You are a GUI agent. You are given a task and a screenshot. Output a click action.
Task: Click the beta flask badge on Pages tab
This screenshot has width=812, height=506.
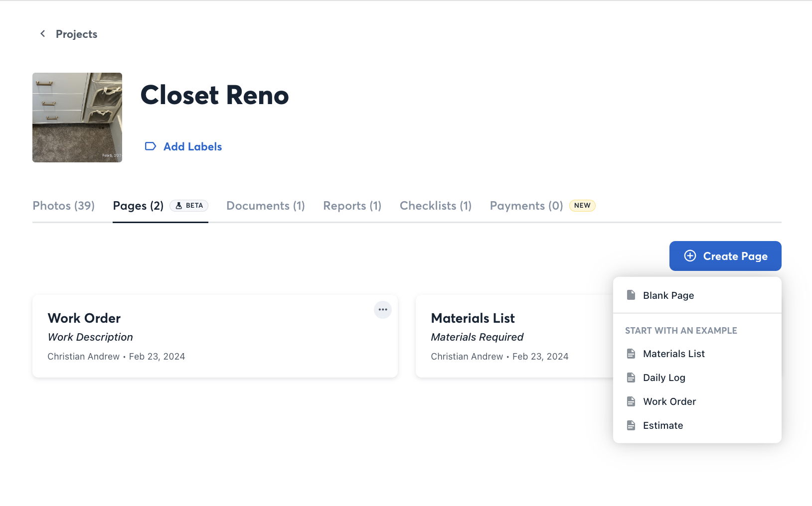(189, 206)
